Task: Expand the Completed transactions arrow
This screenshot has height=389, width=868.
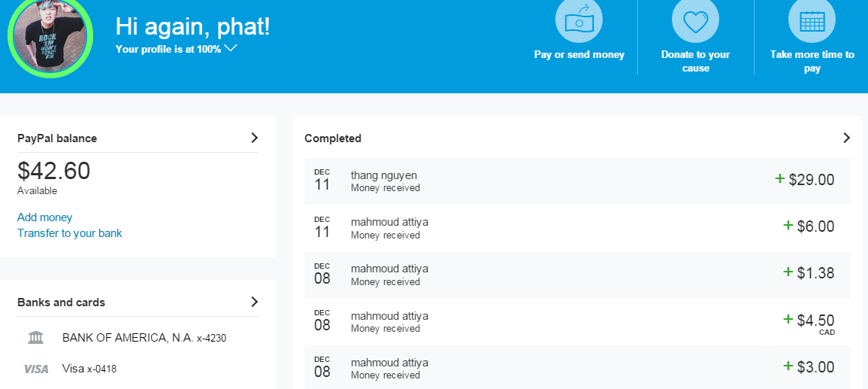Action: [x=846, y=138]
